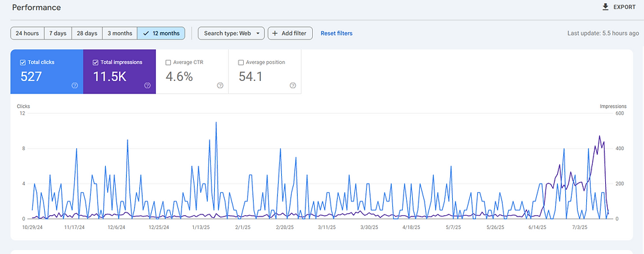Click the EXPORT button label
644x254 pixels.
(625, 7)
